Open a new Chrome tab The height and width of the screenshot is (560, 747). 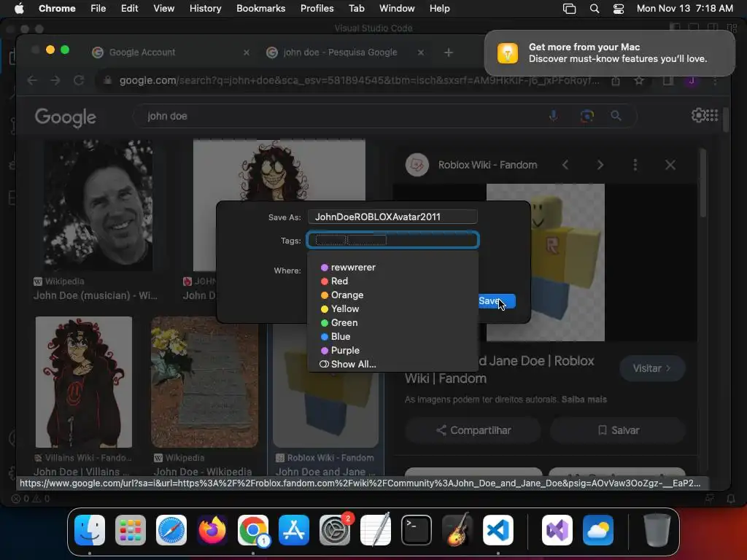(x=449, y=52)
